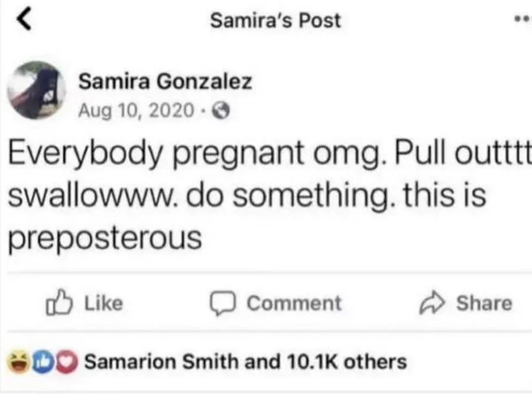This screenshot has width=532, height=394.
Task: Click the Share arrow icon
Action: (x=432, y=303)
